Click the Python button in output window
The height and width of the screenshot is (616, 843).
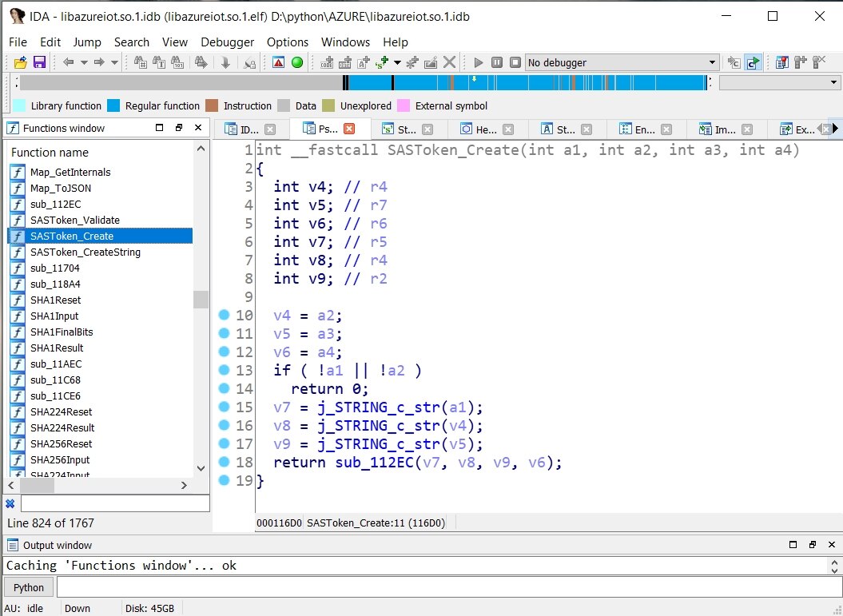[29, 587]
